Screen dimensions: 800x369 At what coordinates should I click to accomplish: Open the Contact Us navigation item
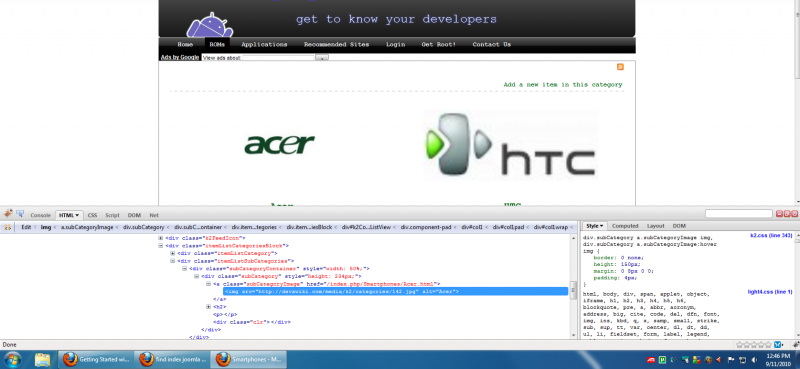tap(491, 44)
